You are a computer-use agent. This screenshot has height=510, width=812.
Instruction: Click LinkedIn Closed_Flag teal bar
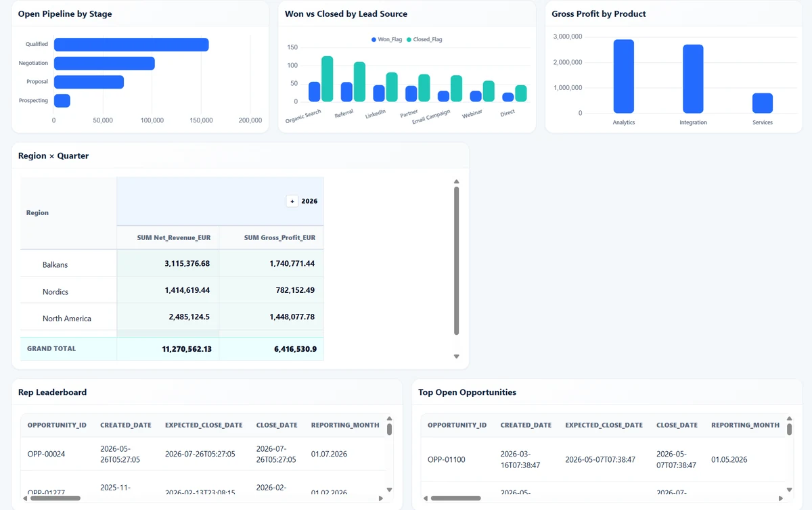click(392, 87)
